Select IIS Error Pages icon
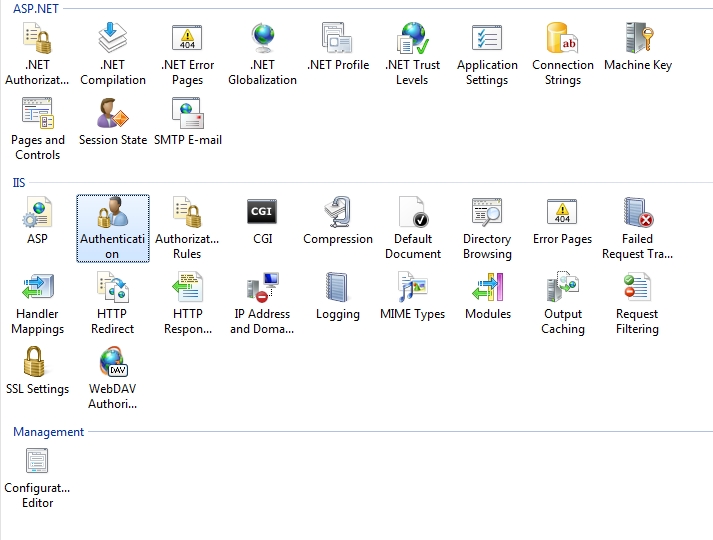The image size is (713, 540). pyautogui.click(x=562, y=212)
